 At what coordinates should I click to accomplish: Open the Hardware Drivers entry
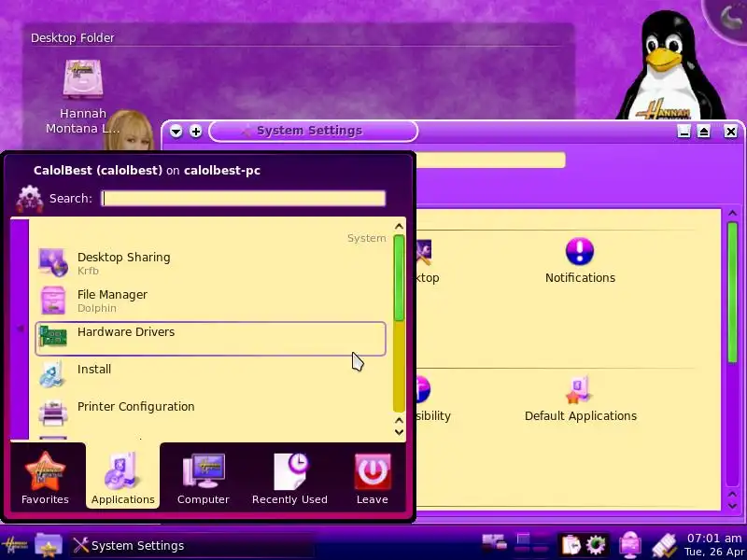point(210,339)
